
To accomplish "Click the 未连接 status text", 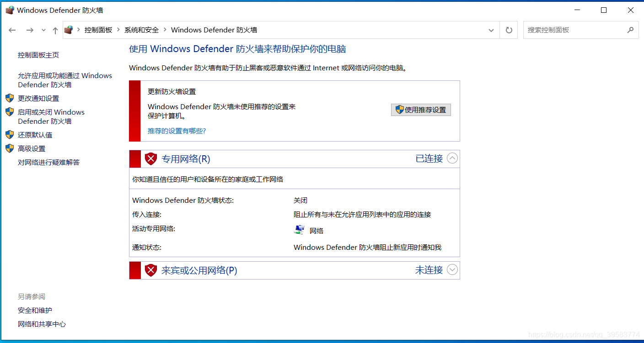I will 429,270.
